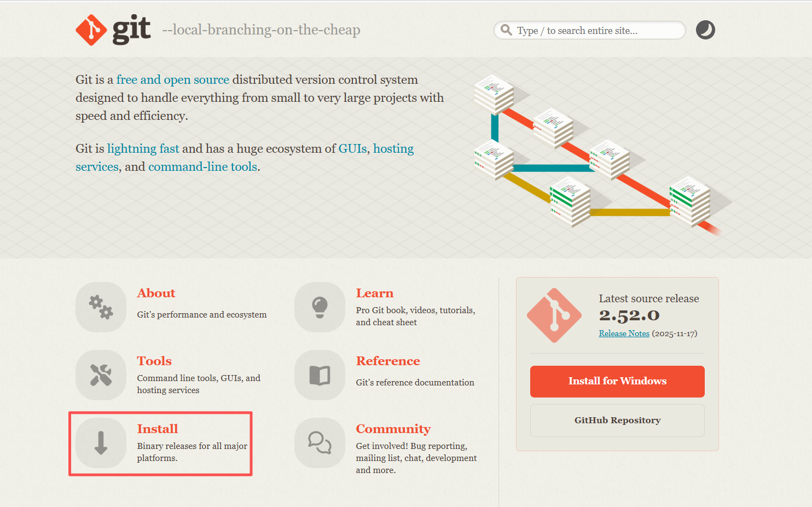The image size is (812, 507).
Task: Toggle dark mode moon icon
Action: point(705,30)
